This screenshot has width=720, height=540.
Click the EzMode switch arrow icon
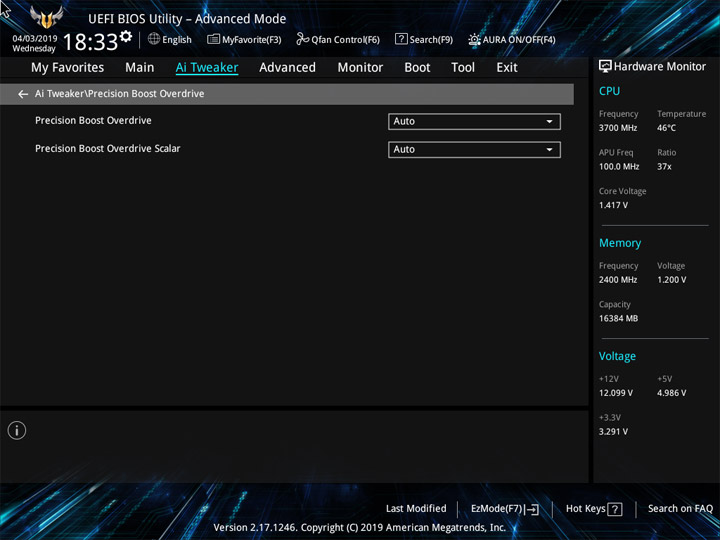[x=532, y=509]
